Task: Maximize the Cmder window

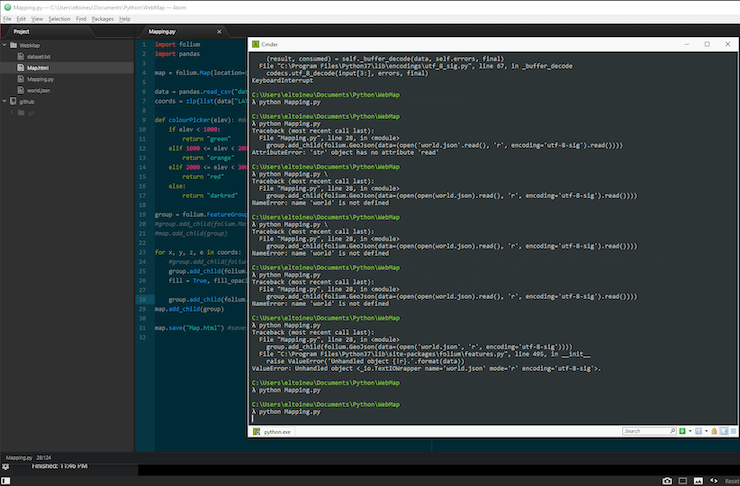Action: (707, 44)
